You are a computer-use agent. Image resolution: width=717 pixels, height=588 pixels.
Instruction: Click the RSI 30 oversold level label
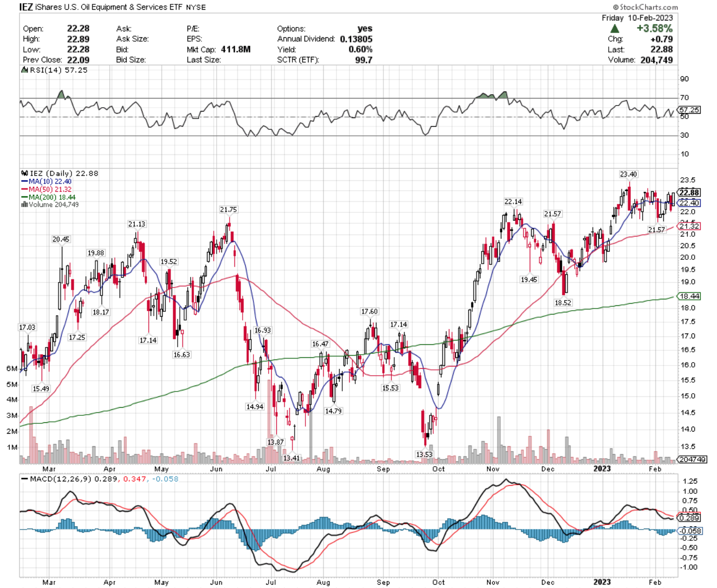685,135
